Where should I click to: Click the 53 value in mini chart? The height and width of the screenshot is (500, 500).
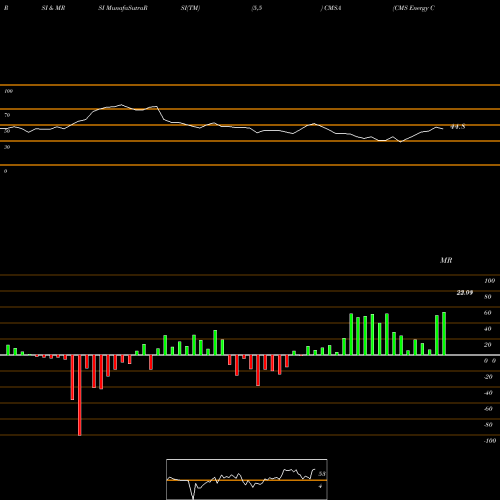pos(322,474)
